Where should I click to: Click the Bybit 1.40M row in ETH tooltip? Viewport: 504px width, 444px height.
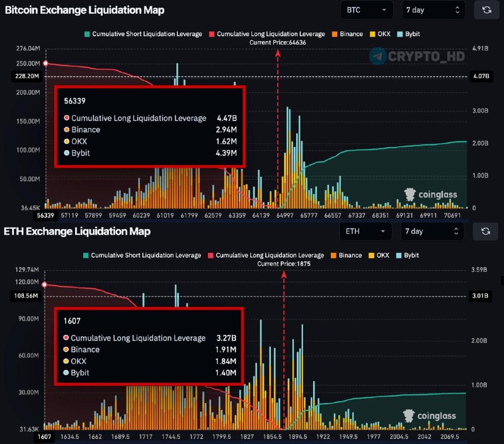tap(150, 373)
